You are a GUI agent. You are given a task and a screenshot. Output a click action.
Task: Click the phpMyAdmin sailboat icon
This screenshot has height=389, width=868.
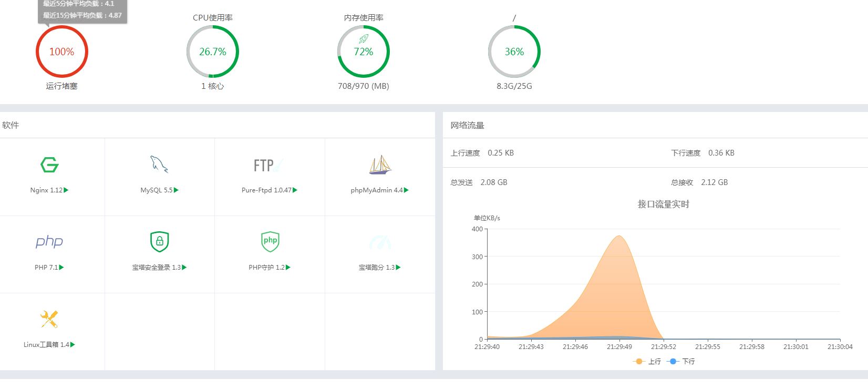(380, 165)
